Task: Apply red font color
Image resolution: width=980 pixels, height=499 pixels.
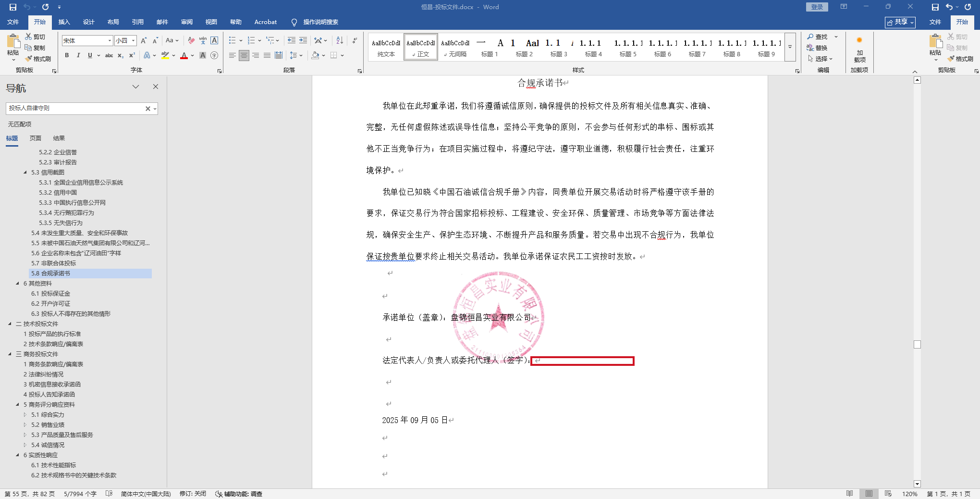Action: click(184, 55)
